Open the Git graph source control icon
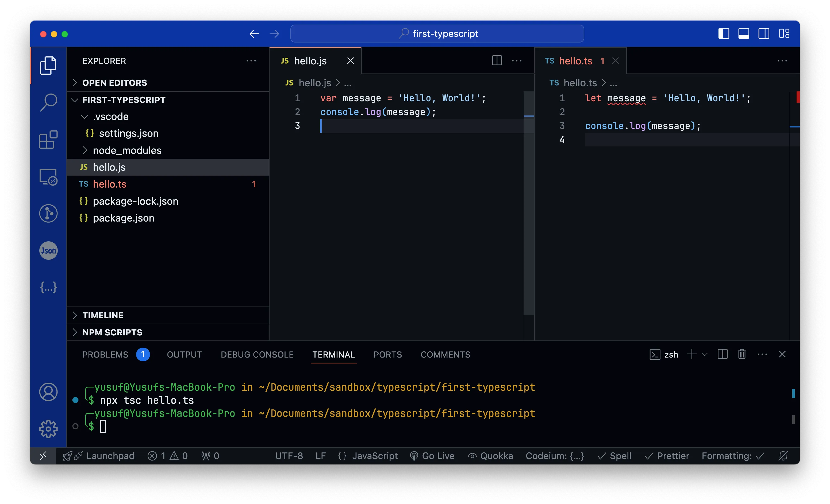 click(x=48, y=214)
